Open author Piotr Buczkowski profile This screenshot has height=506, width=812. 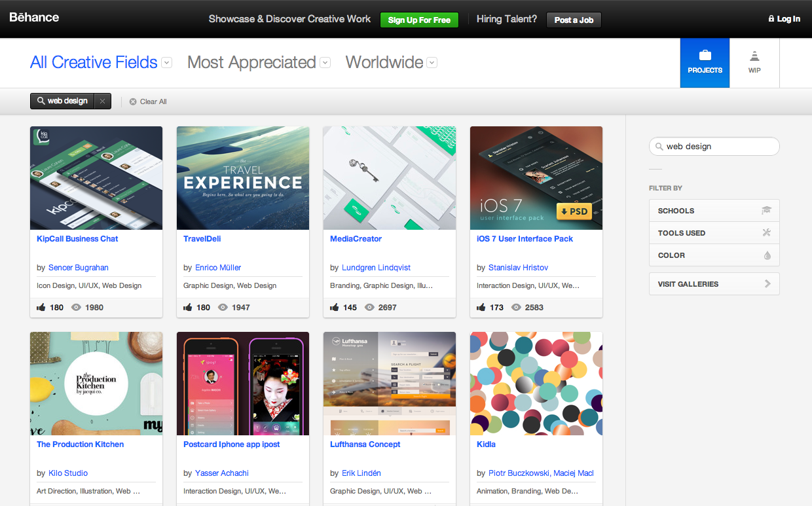coord(519,473)
